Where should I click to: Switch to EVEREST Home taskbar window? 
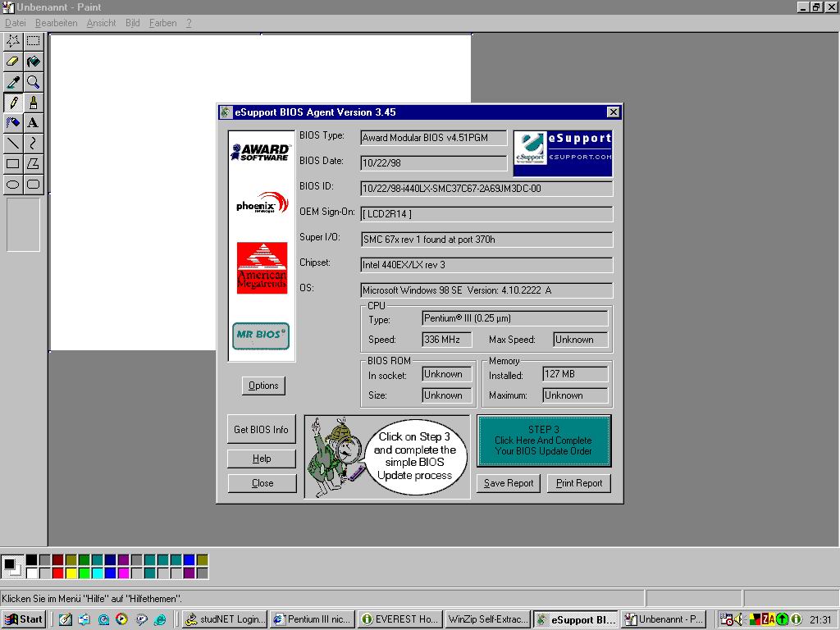click(400, 619)
